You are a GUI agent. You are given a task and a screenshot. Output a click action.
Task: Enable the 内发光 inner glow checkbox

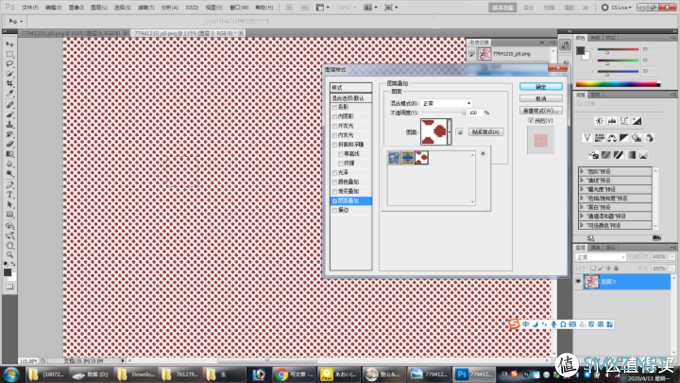click(x=335, y=135)
